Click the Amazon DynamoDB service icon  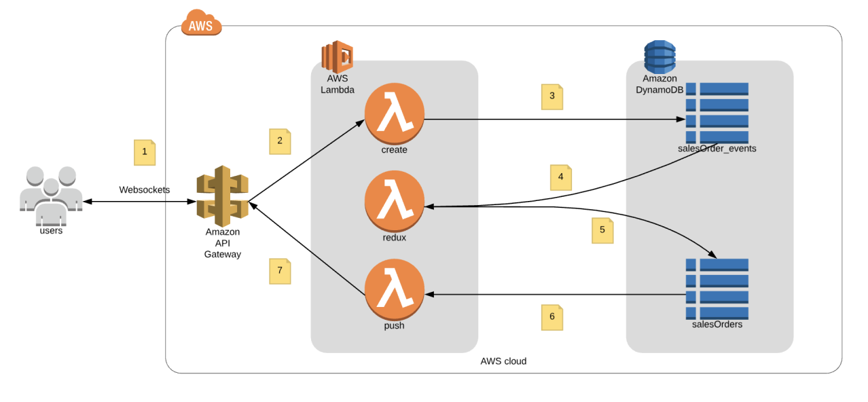659,56
